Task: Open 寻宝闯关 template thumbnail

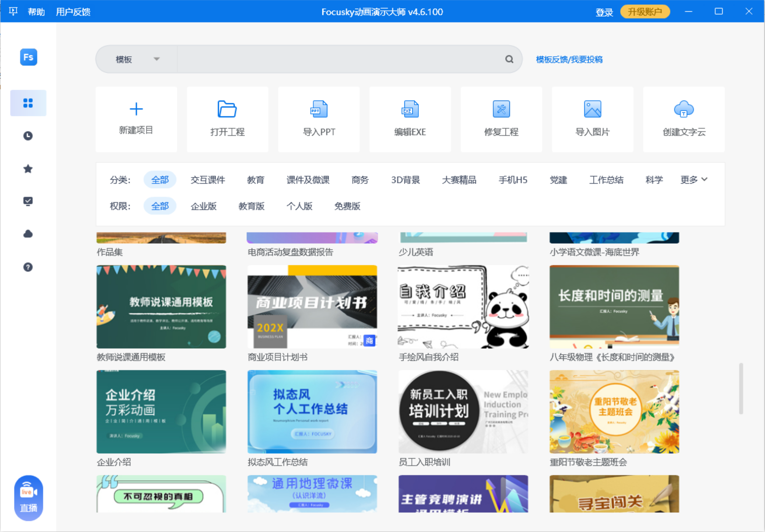Action: tap(614, 493)
